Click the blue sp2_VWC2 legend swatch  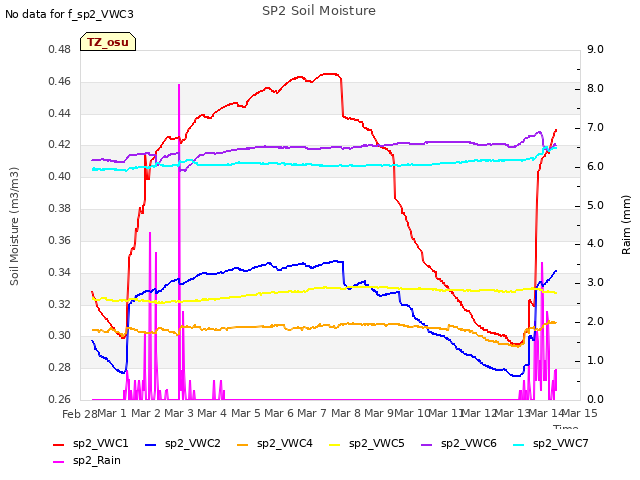pyautogui.click(x=151, y=444)
